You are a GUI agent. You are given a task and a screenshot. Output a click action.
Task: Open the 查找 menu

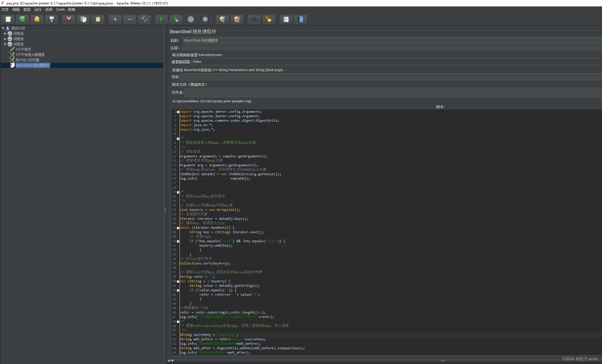coord(27,9)
